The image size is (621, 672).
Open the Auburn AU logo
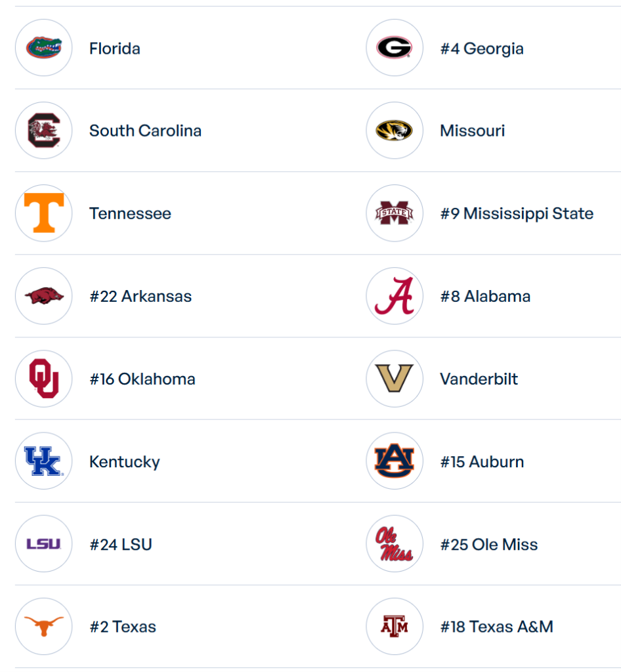[x=395, y=461]
